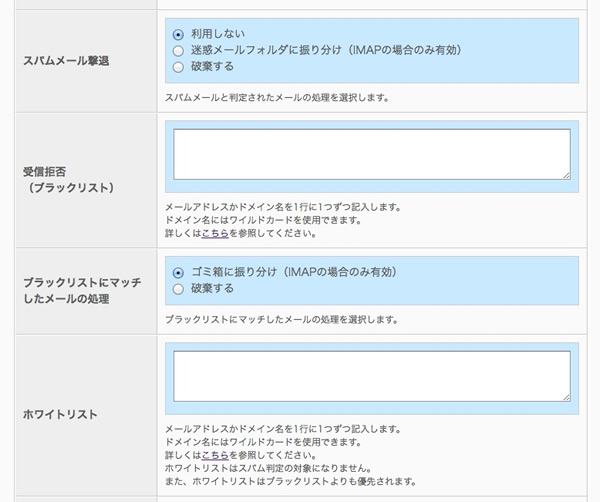Select ゴミ箱に振り分け radio button
Viewport: 600px width, 502px height.
(178, 271)
